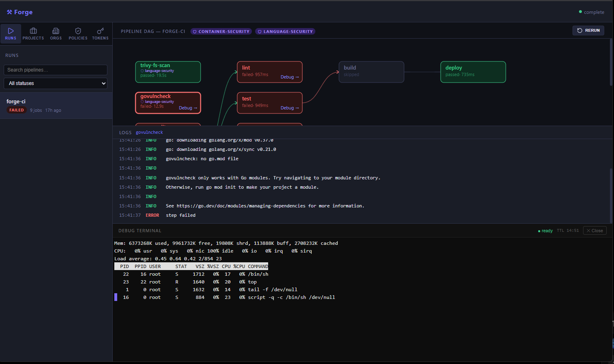Select the deploy job node
Viewport: 614px width, 364px height.
point(473,72)
